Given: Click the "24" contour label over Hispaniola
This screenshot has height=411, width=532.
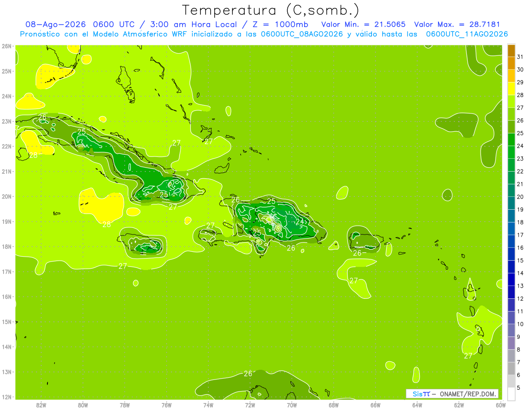Looking at the screenshot, I should point(300,222).
